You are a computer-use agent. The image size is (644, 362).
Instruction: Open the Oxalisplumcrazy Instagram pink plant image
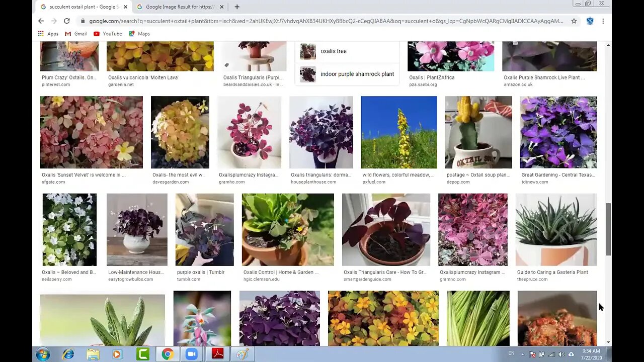[249, 132]
